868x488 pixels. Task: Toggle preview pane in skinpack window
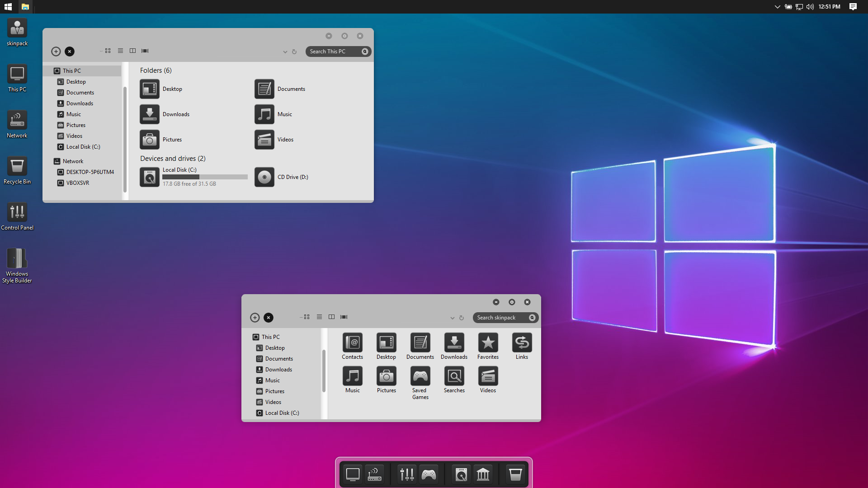tap(331, 317)
